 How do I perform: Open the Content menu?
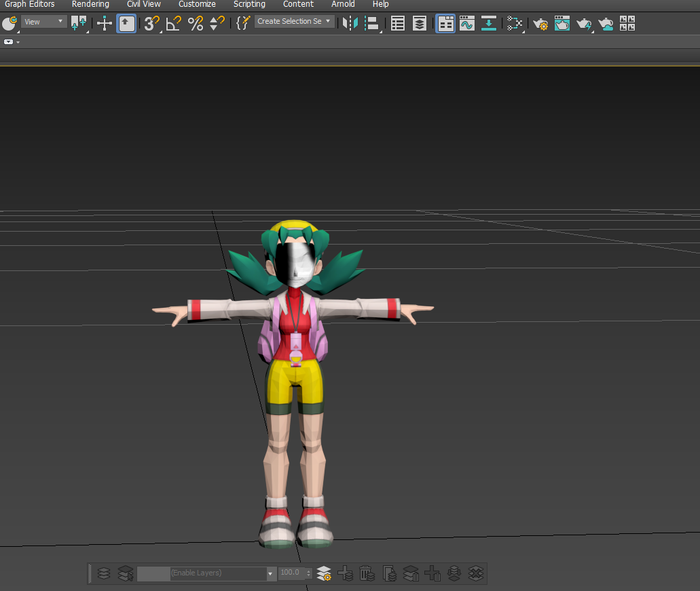pyautogui.click(x=298, y=4)
